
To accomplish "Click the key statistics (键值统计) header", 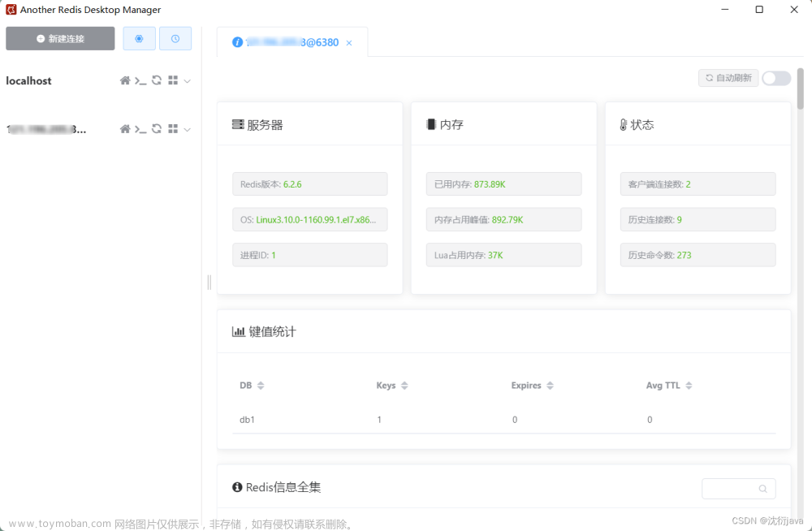I will (264, 331).
